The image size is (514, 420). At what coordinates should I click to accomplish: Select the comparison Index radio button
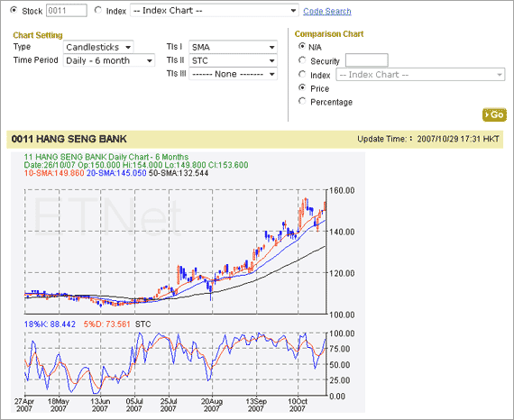coord(302,74)
